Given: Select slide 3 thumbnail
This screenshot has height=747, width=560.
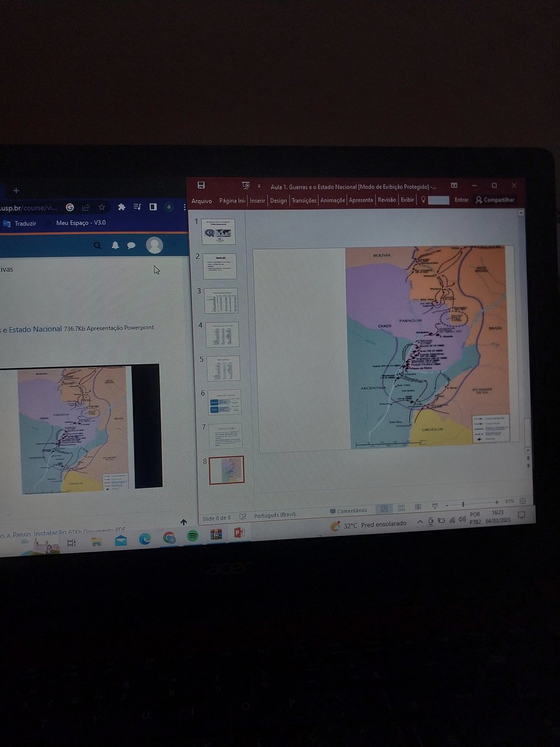Looking at the screenshot, I should [221, 300].
